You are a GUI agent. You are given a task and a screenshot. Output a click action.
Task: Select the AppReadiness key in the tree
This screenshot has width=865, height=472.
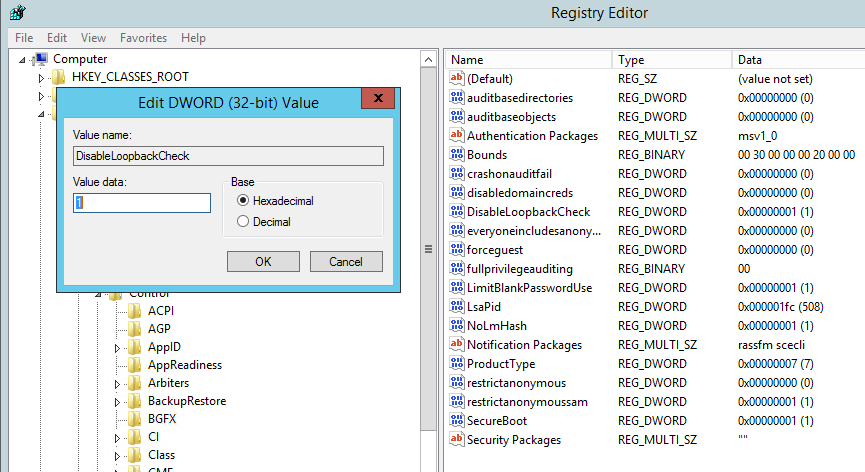coord(185,365)
